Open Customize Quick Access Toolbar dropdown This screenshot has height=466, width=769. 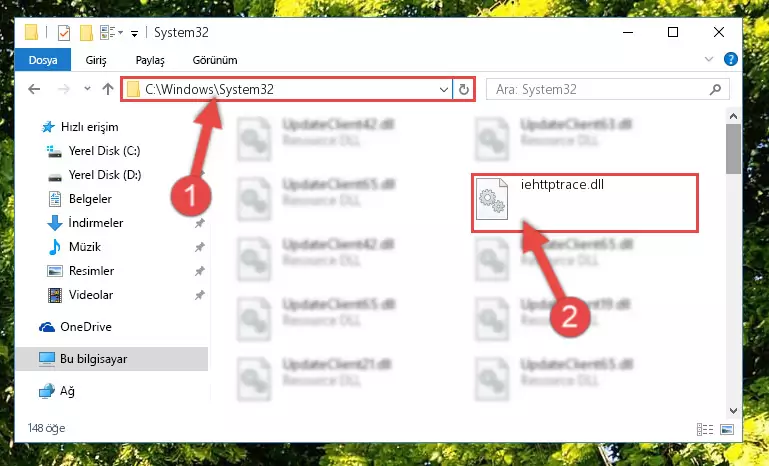tap(134, 33)
